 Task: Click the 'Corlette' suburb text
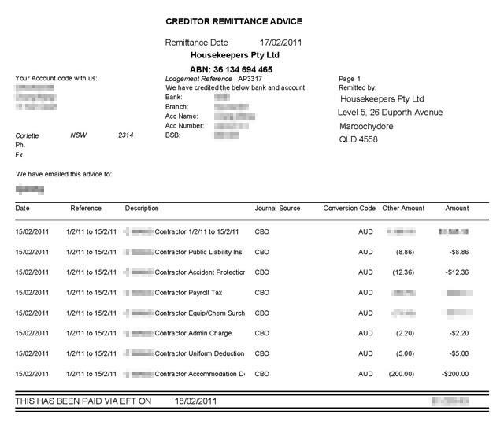(27, 135)
